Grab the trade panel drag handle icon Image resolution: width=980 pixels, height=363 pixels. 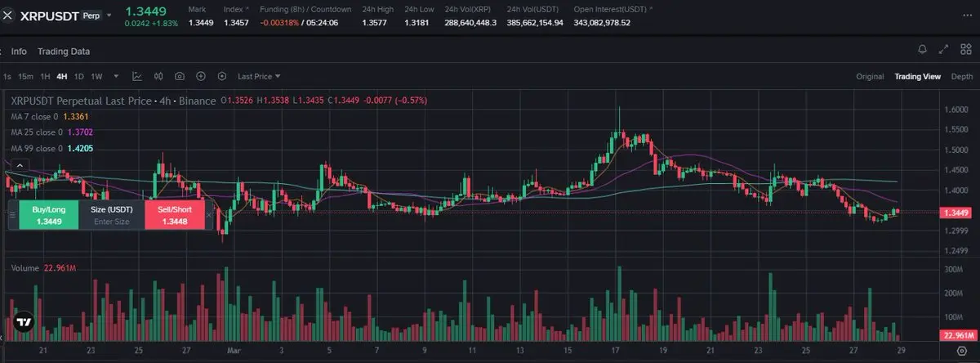pyautogui.click(x=12, y=215)
